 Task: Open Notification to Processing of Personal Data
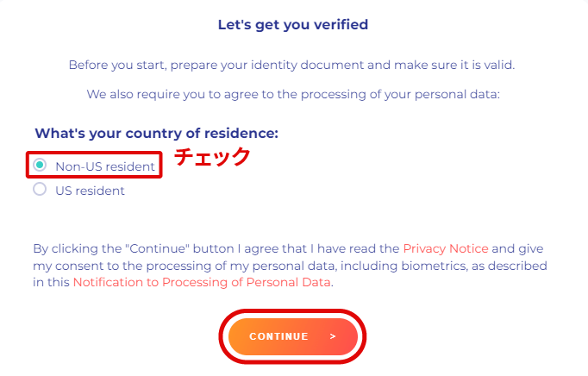pyautogui.click(x=202, y=282)
